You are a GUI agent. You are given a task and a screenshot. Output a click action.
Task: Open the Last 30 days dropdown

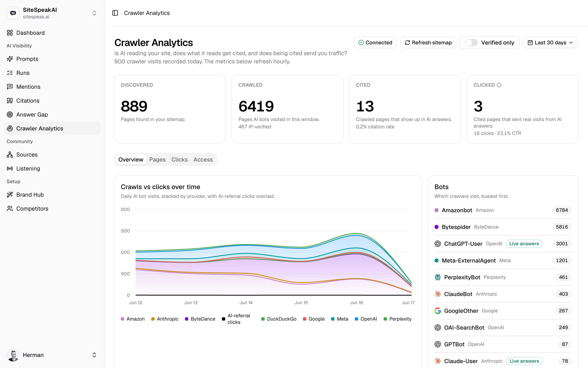point(550,43)
